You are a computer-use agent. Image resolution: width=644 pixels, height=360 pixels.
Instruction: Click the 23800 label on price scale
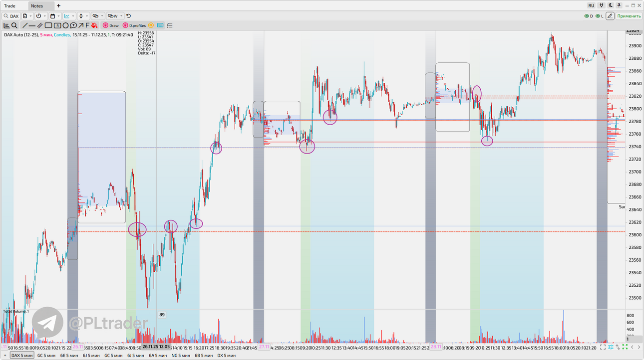click(x=635, y=109)
